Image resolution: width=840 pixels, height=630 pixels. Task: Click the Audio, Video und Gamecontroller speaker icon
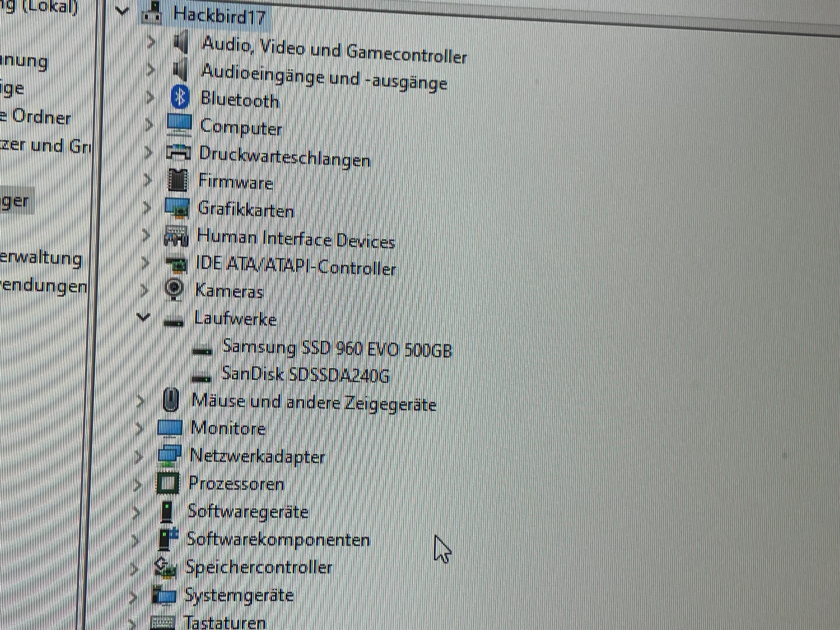click(x=181, y=42)
